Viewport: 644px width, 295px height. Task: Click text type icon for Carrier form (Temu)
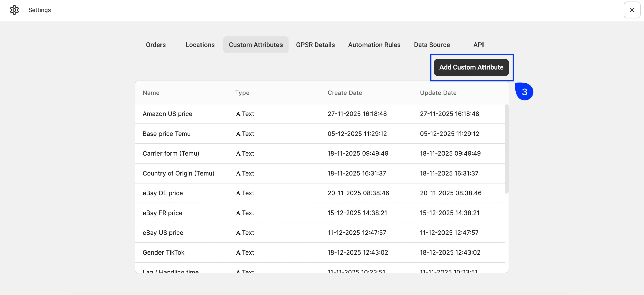(238, 154)
